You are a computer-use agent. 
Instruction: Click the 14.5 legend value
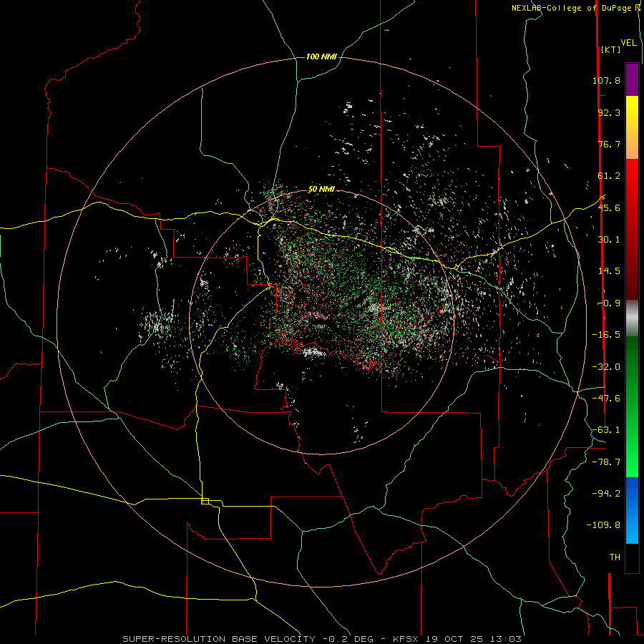pos(609,271)
